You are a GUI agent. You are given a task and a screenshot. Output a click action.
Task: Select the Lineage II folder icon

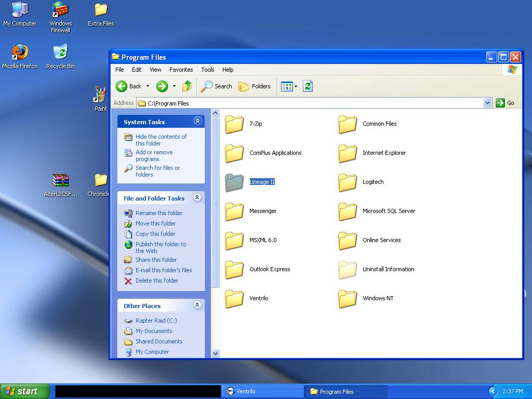234,182
